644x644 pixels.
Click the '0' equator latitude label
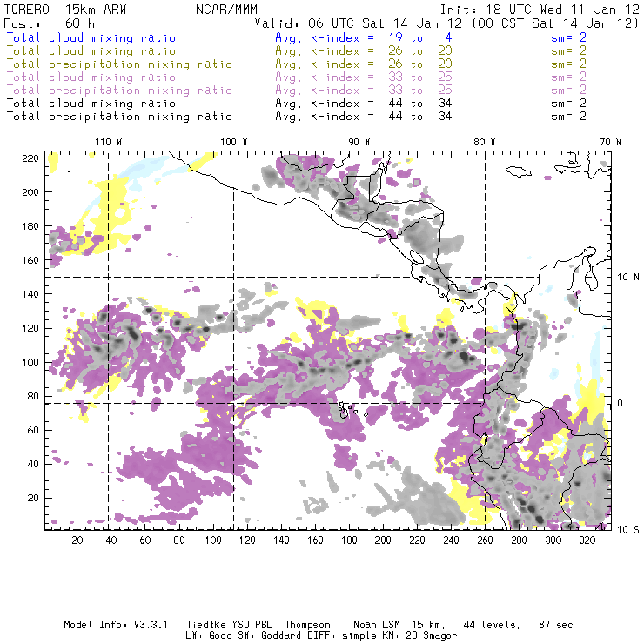click(621, 403)
